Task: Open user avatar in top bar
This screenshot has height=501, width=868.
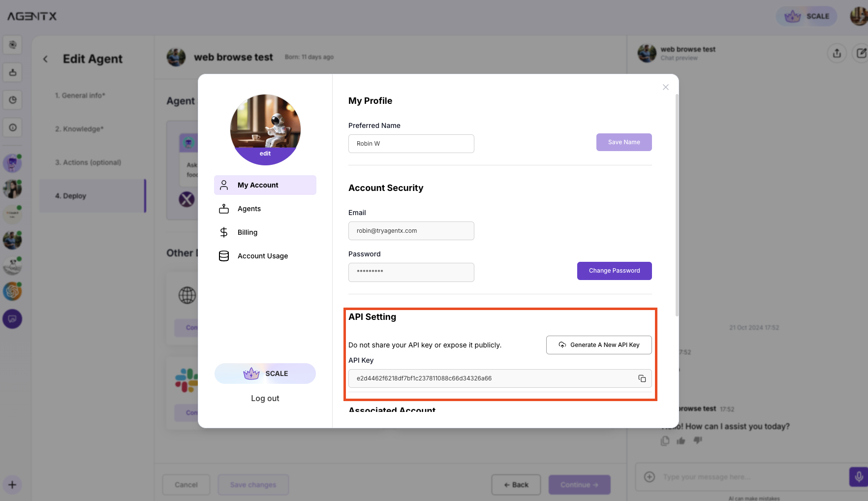Action: coord(859,16)
